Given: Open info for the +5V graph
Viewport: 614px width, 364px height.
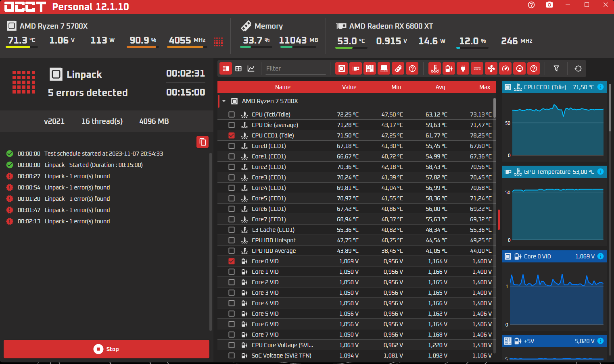Looking at the screenshot, I should [600, 341].
